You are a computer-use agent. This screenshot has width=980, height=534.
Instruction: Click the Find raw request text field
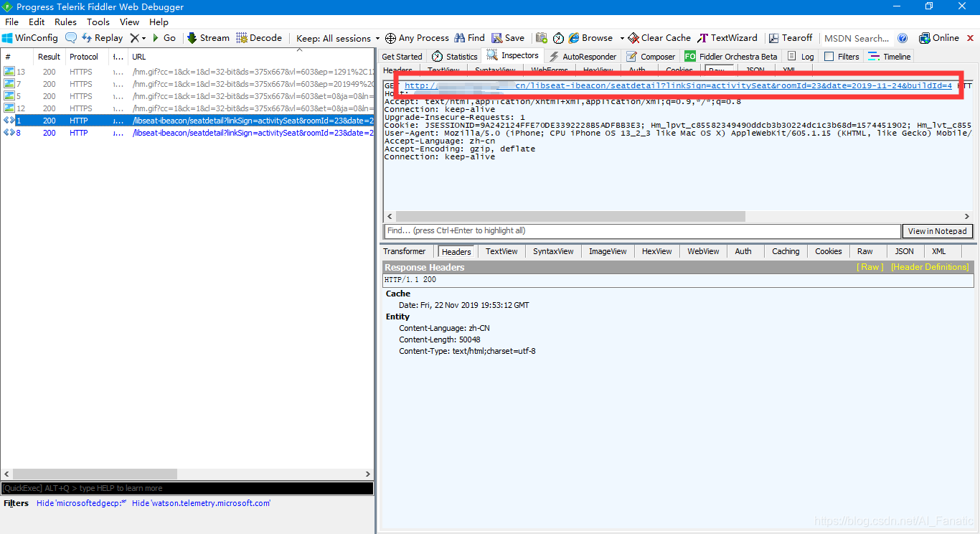pyautogui.click(x=643, y=231)
